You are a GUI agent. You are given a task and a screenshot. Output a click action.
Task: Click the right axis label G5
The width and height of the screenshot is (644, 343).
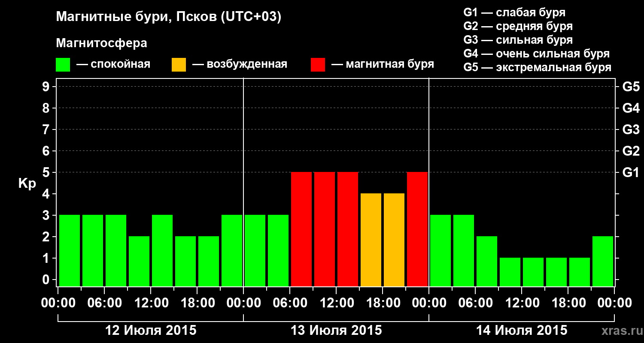[631, 87]
